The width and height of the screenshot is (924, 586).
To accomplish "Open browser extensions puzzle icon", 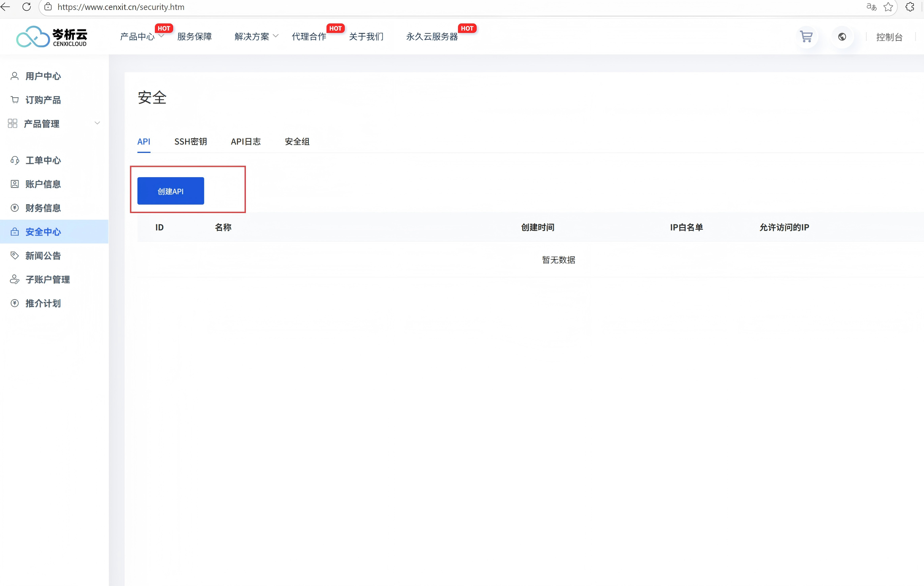I will [910, 7].
